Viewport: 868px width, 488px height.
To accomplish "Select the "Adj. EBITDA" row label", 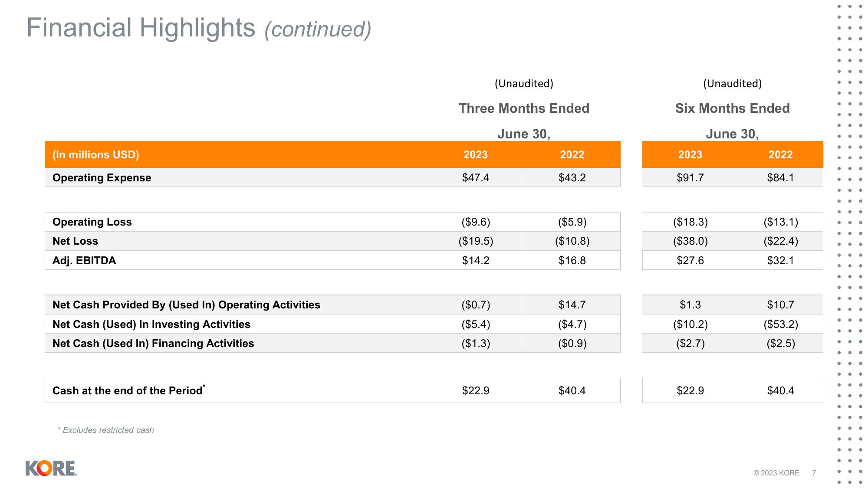I will 84,261.
